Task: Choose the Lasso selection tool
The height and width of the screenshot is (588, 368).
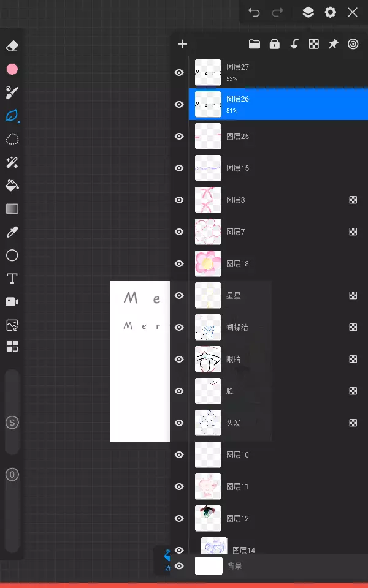Action: pos(12,139)
